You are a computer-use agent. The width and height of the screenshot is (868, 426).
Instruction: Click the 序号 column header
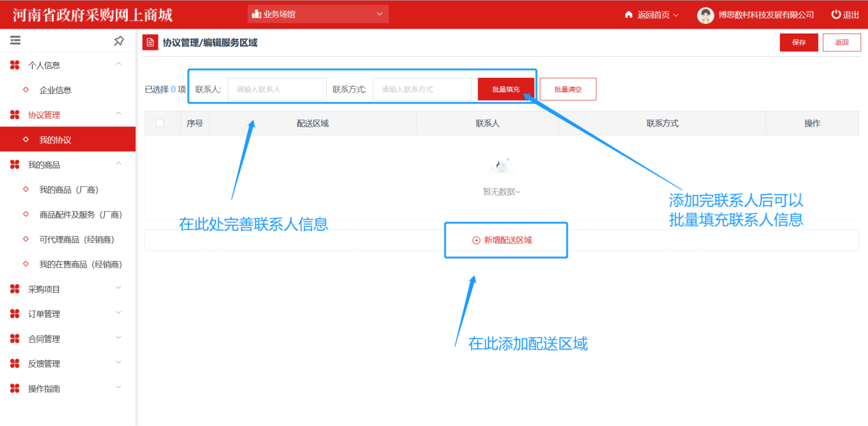click(x=195, y=124)
